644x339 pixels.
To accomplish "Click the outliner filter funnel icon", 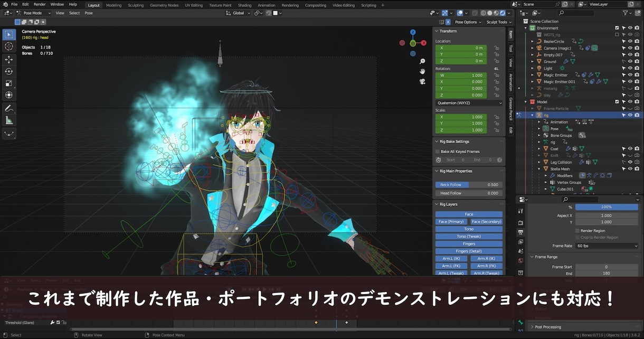I will (626, 13).
